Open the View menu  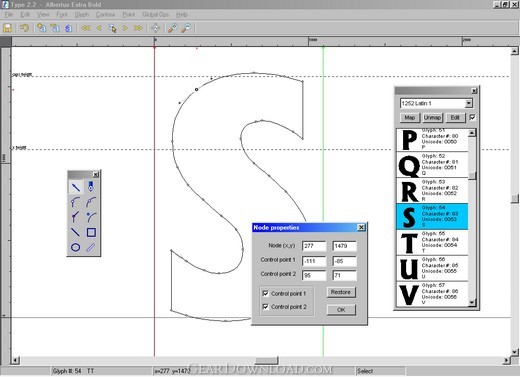[43, 15]
